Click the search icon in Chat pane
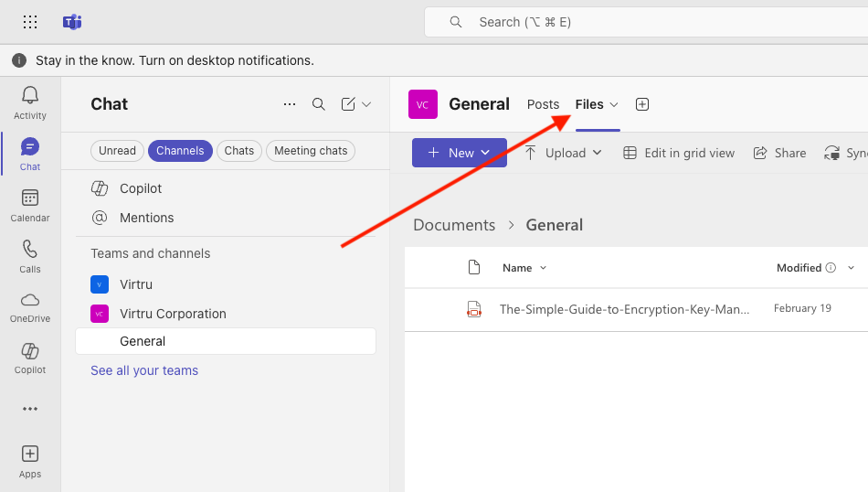This screenshot has width=868, height=492. click(318, 104)
